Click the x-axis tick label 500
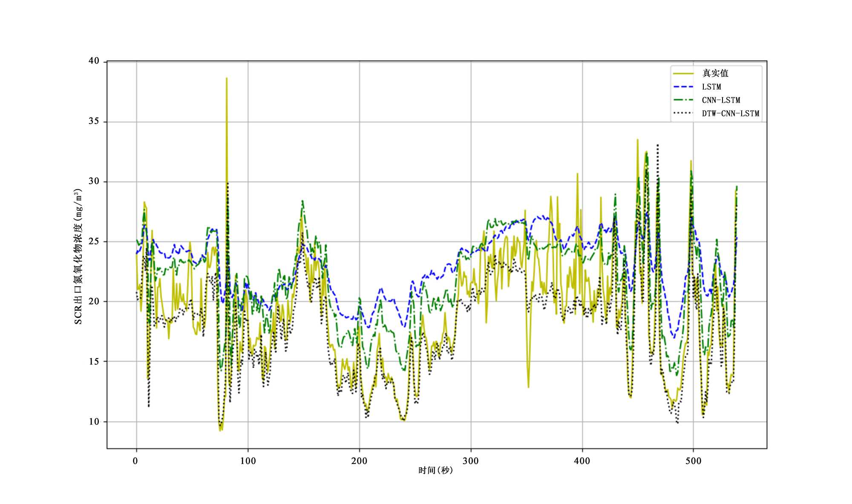This screenshot has height=504, width=852. pos(693,461)
